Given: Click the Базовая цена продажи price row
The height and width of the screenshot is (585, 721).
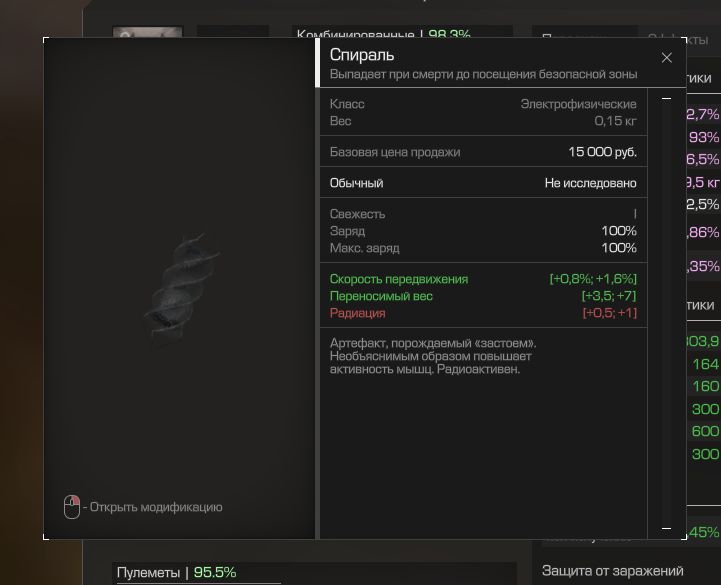Looking at the screenshot, I should click(x=483, y=152).
